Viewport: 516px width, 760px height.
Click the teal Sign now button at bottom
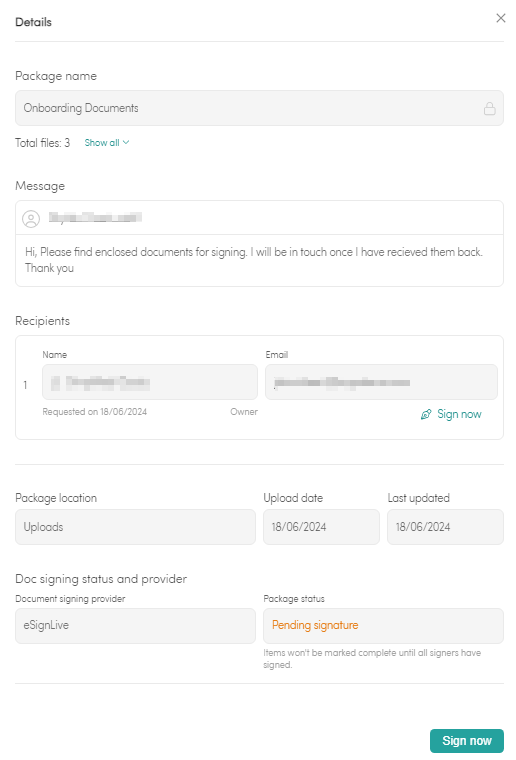click(467, 741)
